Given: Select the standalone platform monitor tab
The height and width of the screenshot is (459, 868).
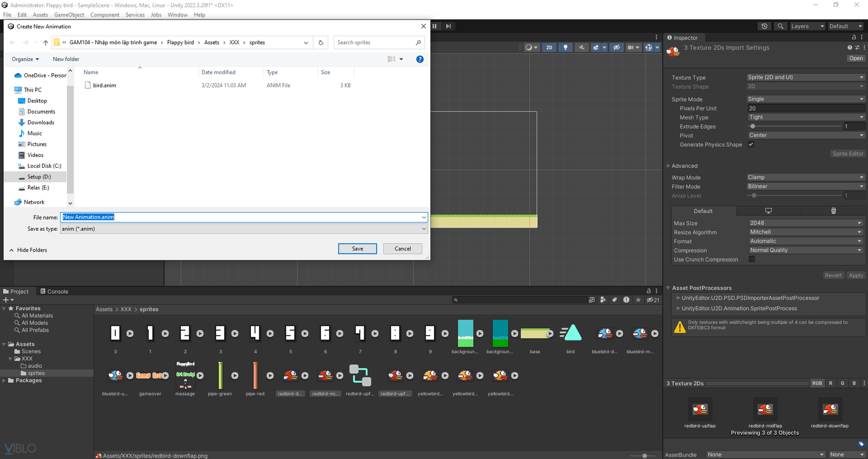Looking at the screenshot, I should click(x=769, y=211).
